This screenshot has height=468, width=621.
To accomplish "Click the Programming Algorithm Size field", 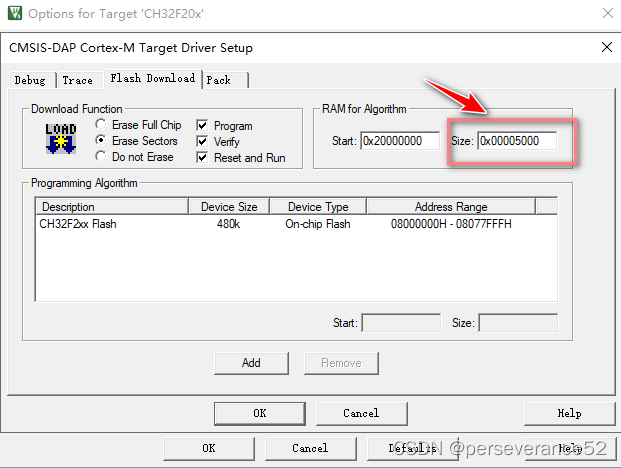I will [x=518, y=323].
